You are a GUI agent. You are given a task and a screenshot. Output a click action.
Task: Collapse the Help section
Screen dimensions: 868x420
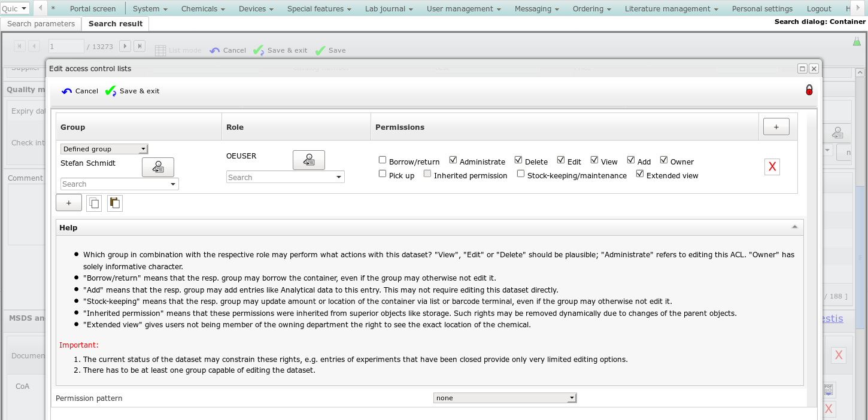pos(794,227)
